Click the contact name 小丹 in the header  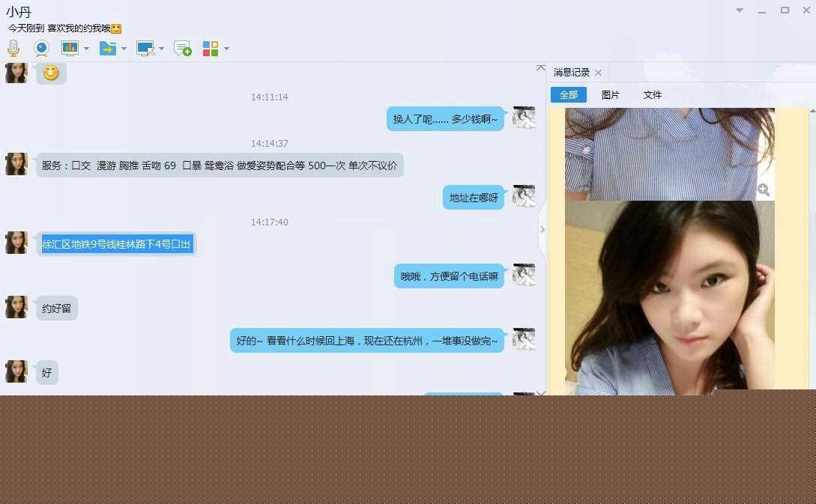click(x=19, y=12)
